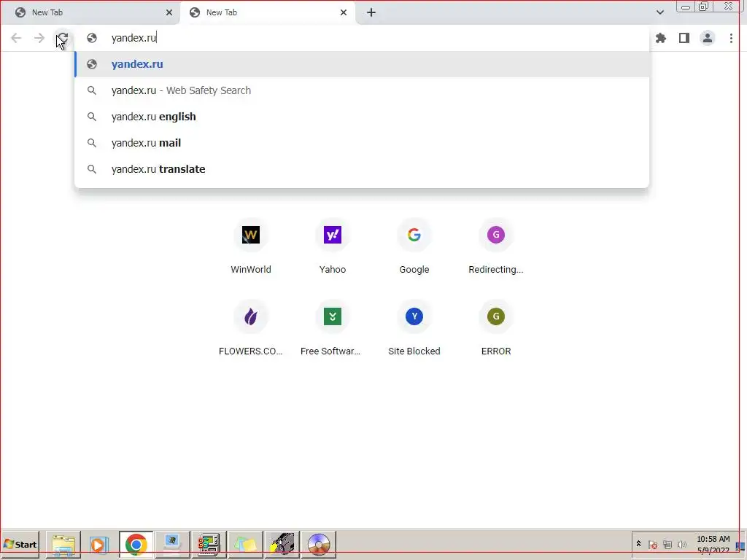Screen dimensions: 747x560
Task: Expand the tab search chevron
Action: pyautogui.click(x=659, y=13)
